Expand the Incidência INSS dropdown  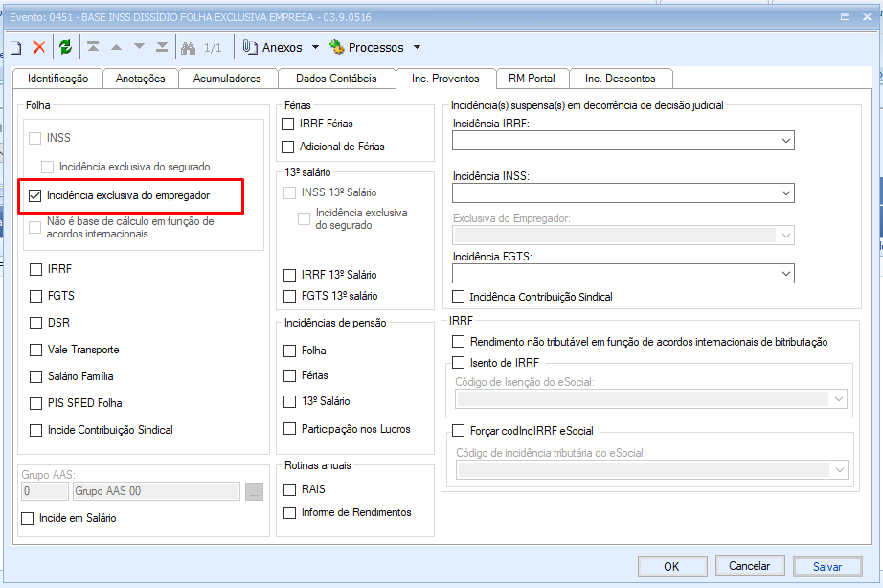785,193
